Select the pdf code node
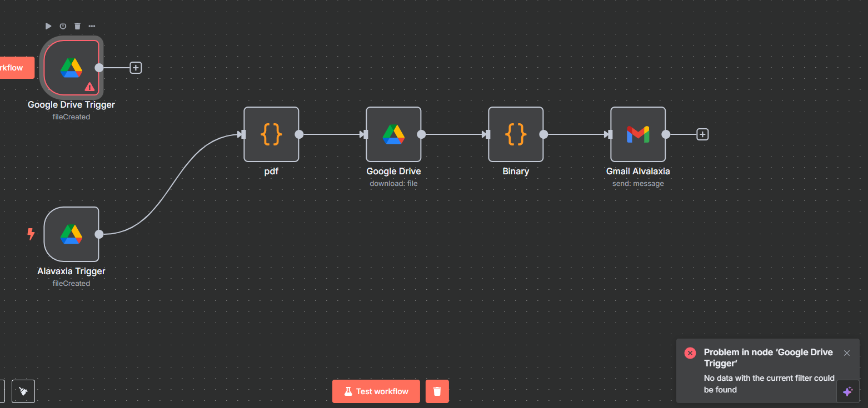The height and width of the screenshot is (408, 868). point(271,134)
